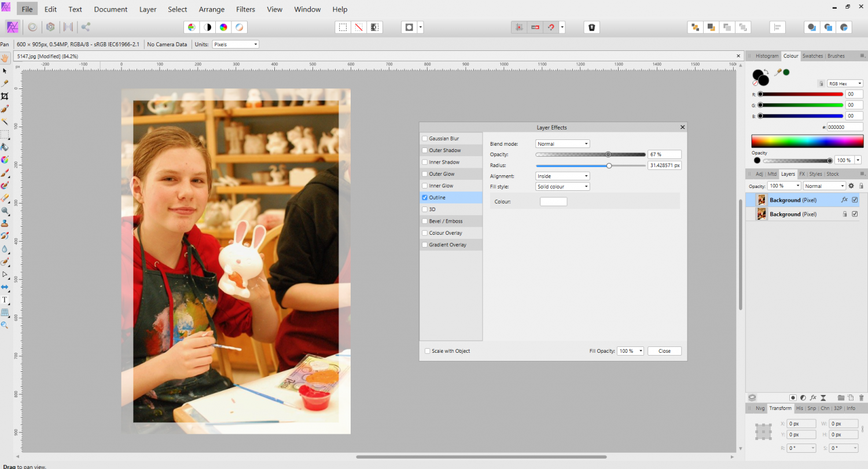Click the Auto White Balance toolbar icon

[x=239, y=27]
